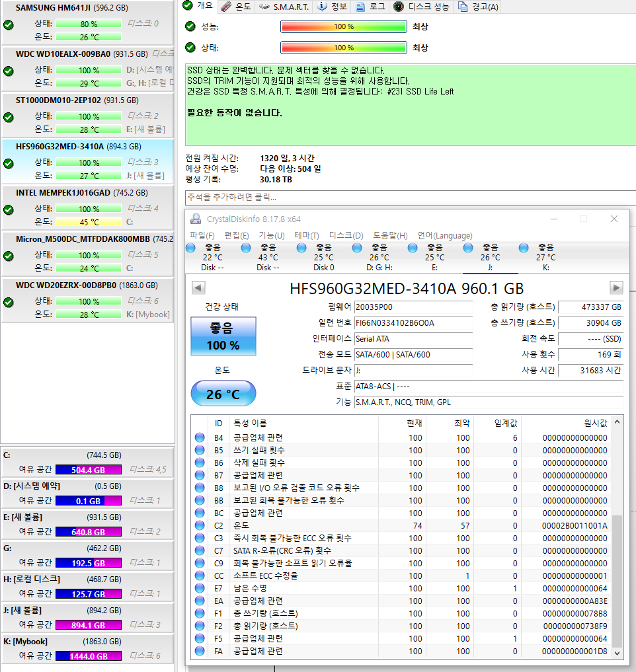Click the 좋음 100 % health status button
The image size is (636, 672).
pyautogui.click(x=223, y=336)
